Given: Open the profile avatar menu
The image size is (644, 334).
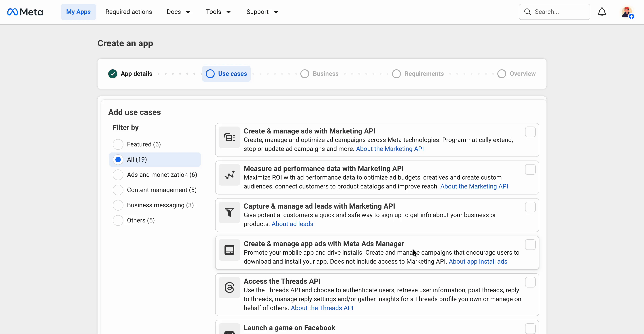Looking at the screenshot, I should 627,12.
